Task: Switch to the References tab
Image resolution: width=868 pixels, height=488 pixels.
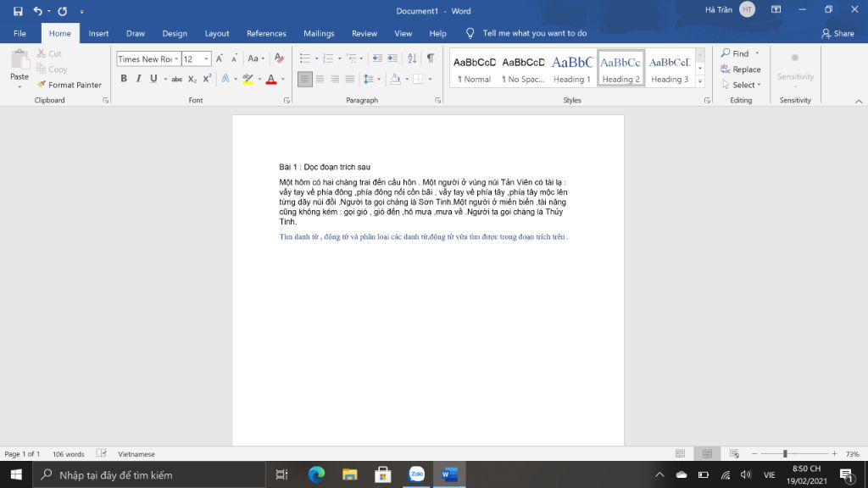Action: (x=266, y=33)
